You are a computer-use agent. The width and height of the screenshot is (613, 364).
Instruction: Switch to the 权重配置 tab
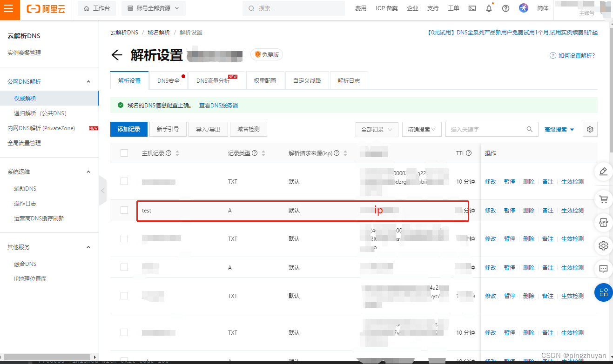(x=265, y=80)
